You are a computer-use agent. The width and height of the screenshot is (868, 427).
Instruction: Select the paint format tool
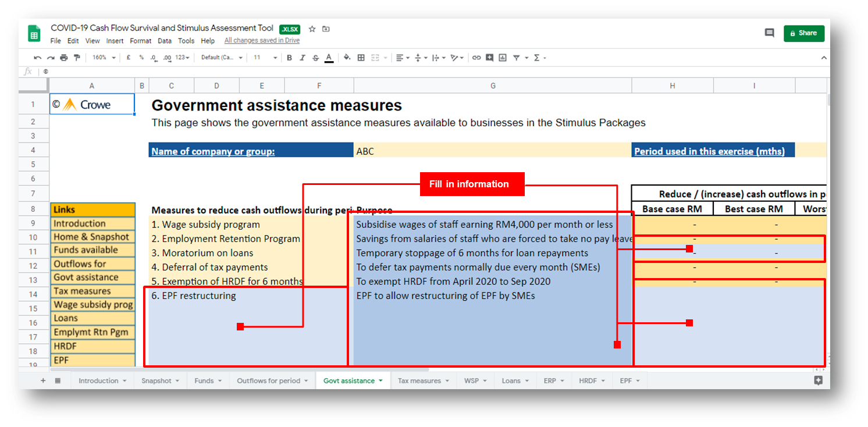tap(76, 58)
